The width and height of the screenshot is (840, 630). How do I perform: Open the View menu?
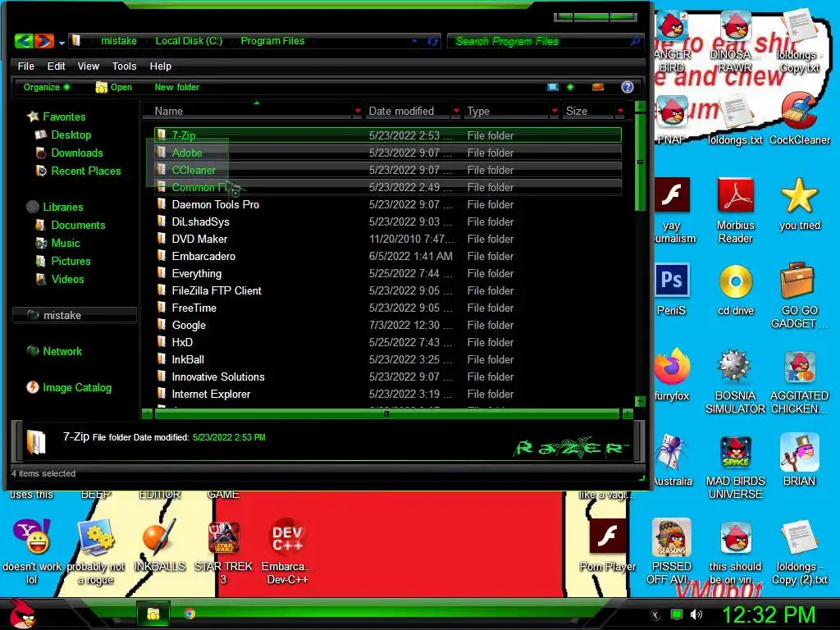click(x=89, y=66)
